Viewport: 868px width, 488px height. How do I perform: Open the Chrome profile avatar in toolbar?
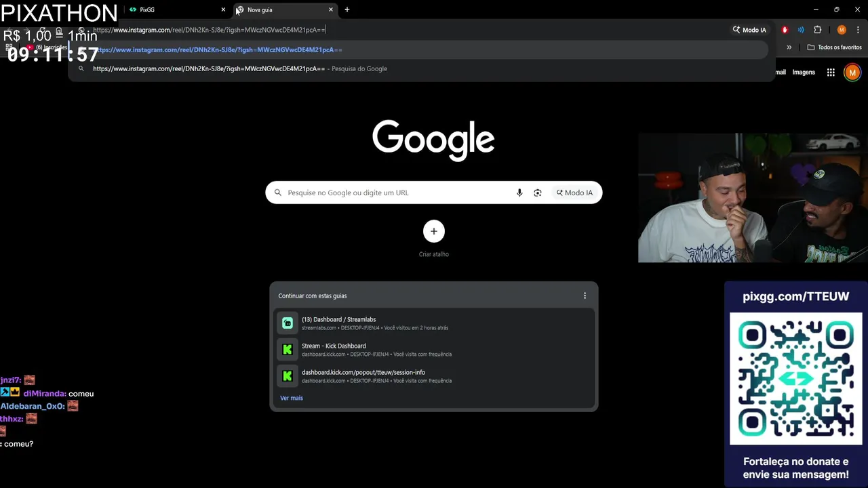(x=842, y=30)
